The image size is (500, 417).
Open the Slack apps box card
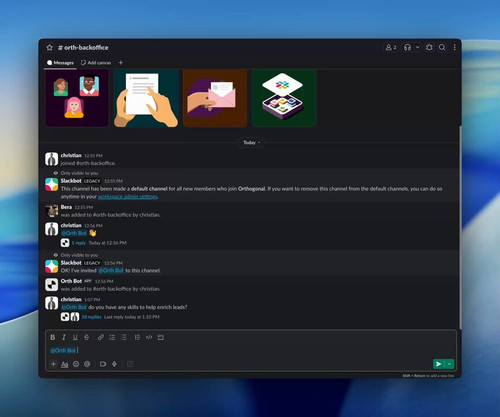point(284,98)
